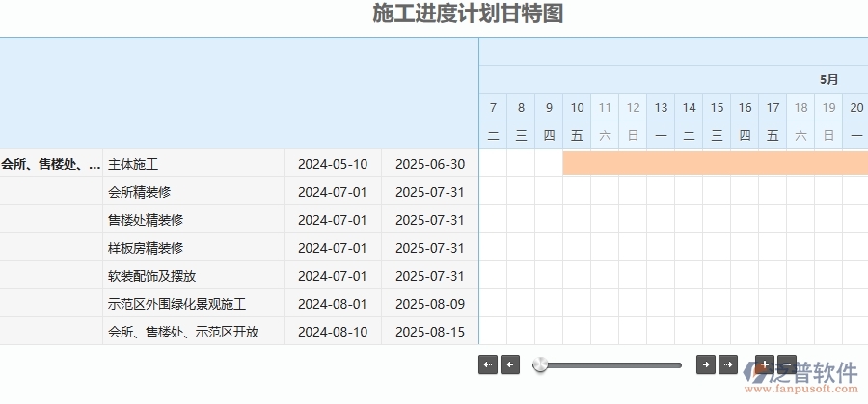Image resolution: width=868 pixels, height=404 pixels.
Task: Jump to the beginning with the dotted left arrow
Action: pos(488,364)
